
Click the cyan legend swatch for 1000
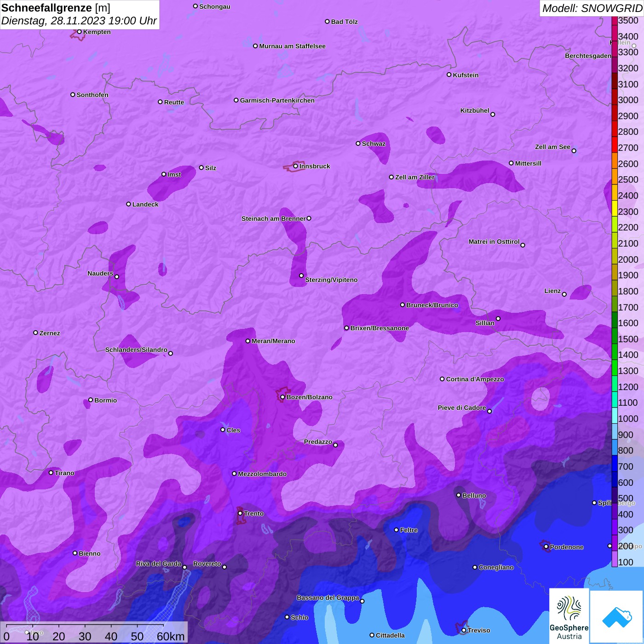[x=615, y=415]
